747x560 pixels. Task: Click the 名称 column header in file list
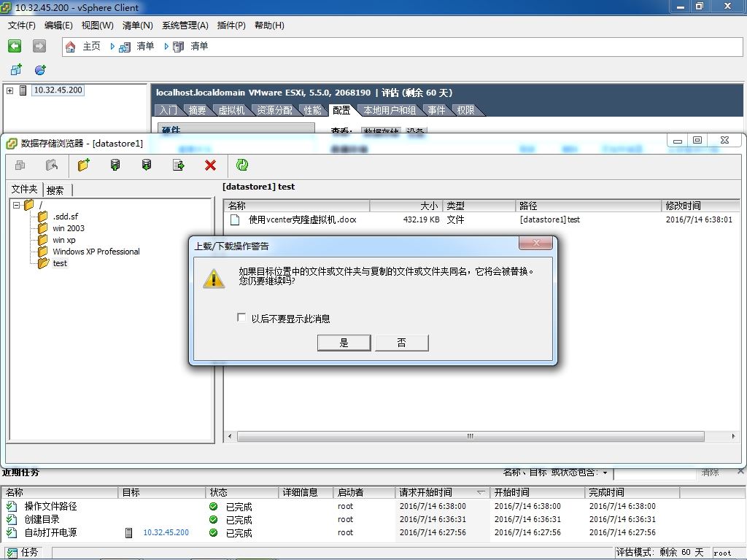click(x=296, y=206)
